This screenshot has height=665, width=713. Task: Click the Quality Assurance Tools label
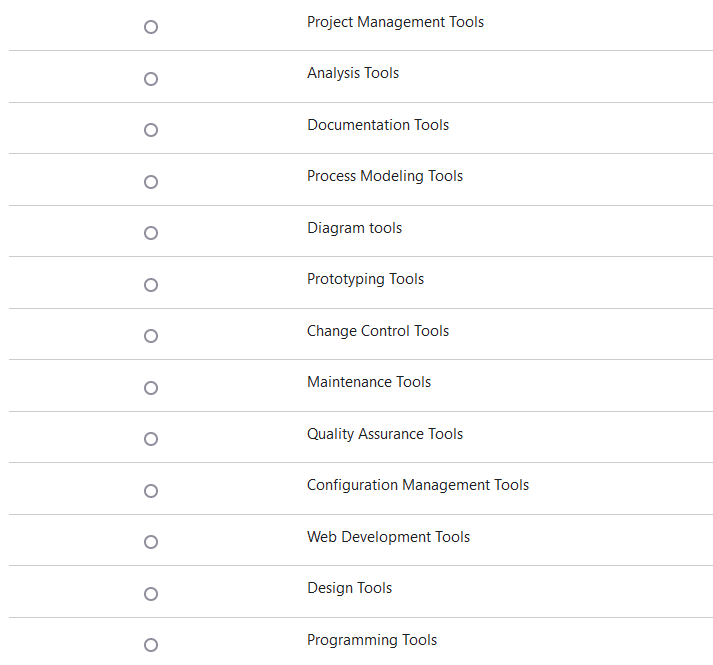click(385, 434)
